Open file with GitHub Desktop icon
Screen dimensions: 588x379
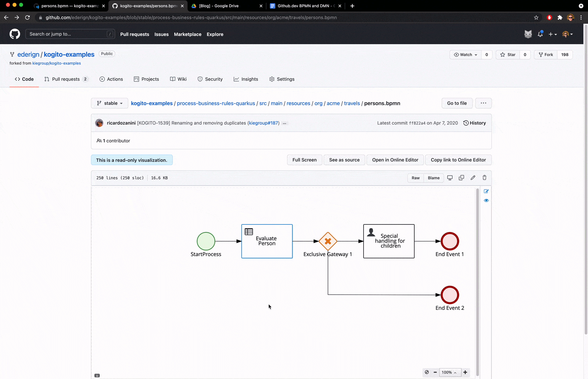click(x=450, y=178)
